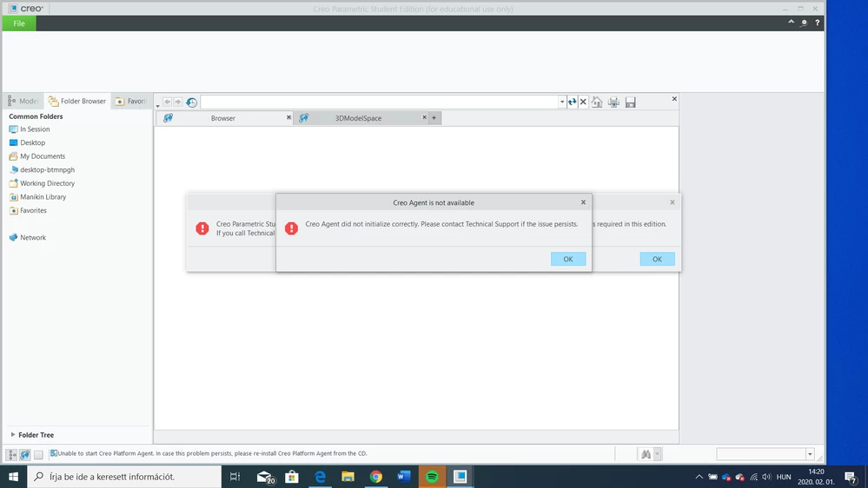This screenshot has width=868, height=488.
Task: Open Microsoft Store from the taskbar
Action: (x=292, y=477)
